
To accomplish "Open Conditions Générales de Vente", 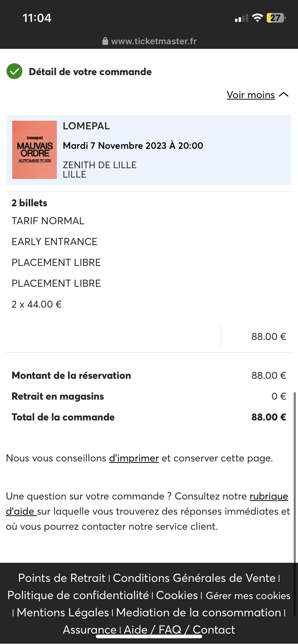I will pyautogui.click(x=194, y=578).
